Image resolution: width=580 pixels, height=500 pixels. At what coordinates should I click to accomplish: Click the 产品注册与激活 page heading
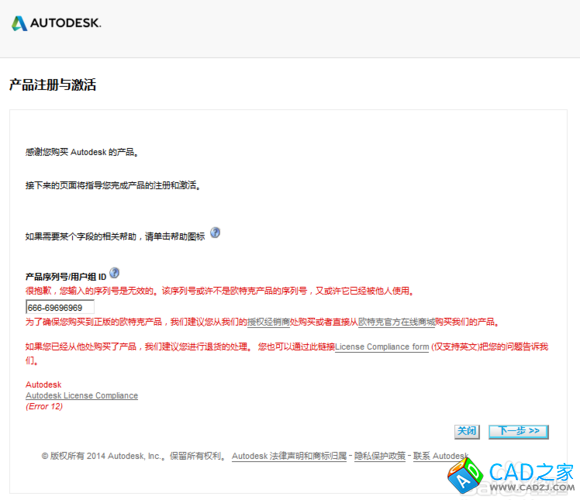point(53,85)
